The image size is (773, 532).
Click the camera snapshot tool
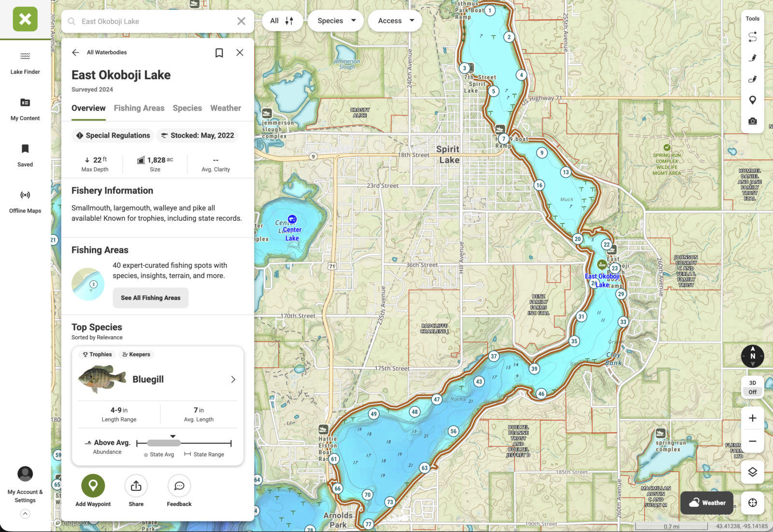point(752,121)
